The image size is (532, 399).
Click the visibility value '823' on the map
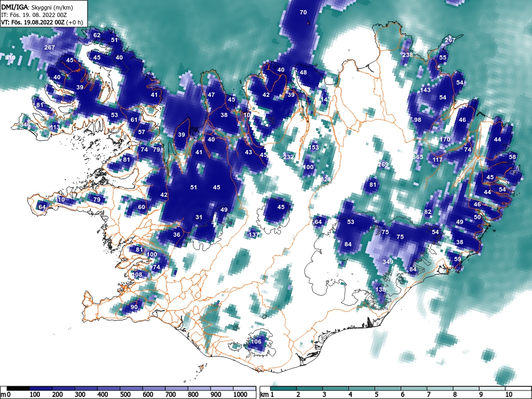point(325,179)
